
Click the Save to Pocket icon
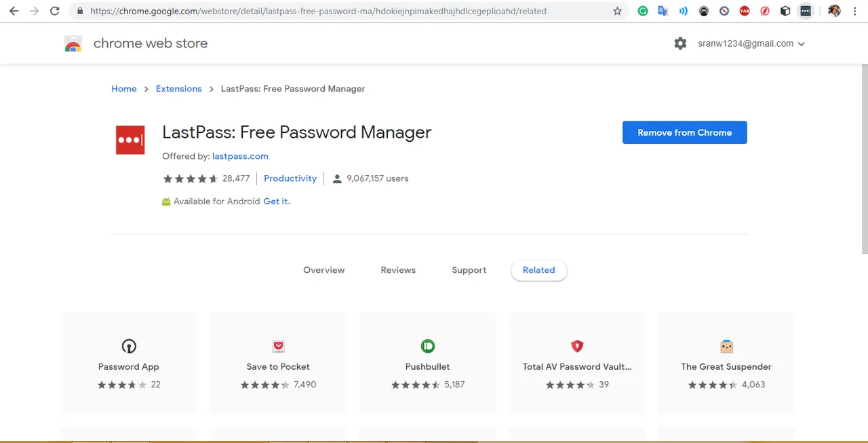coord(278,346)
